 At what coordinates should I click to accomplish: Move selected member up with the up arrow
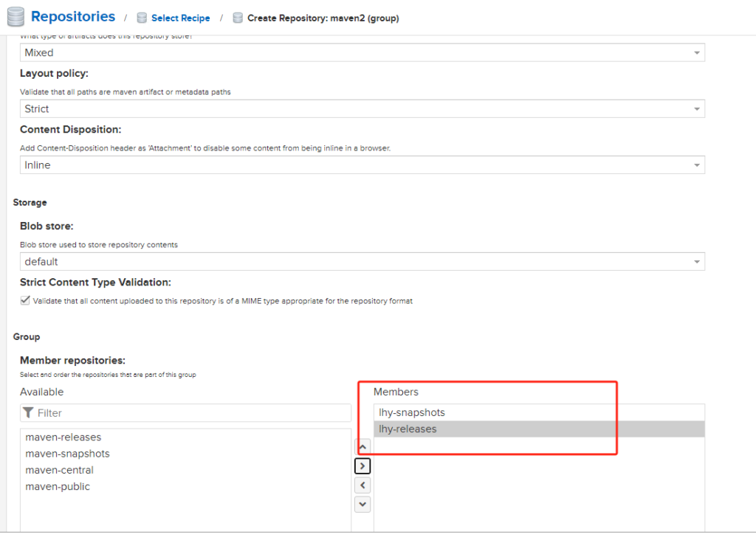click(x=362, y=447)
